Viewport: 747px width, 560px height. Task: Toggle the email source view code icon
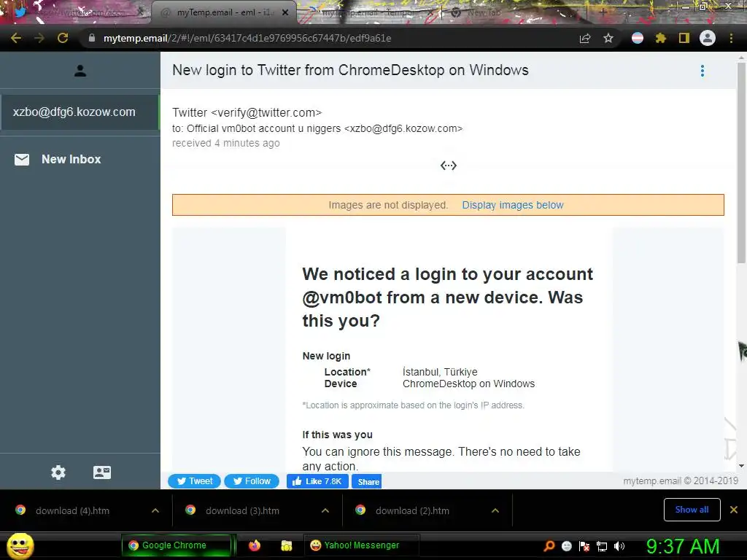(x=449, y=166)
